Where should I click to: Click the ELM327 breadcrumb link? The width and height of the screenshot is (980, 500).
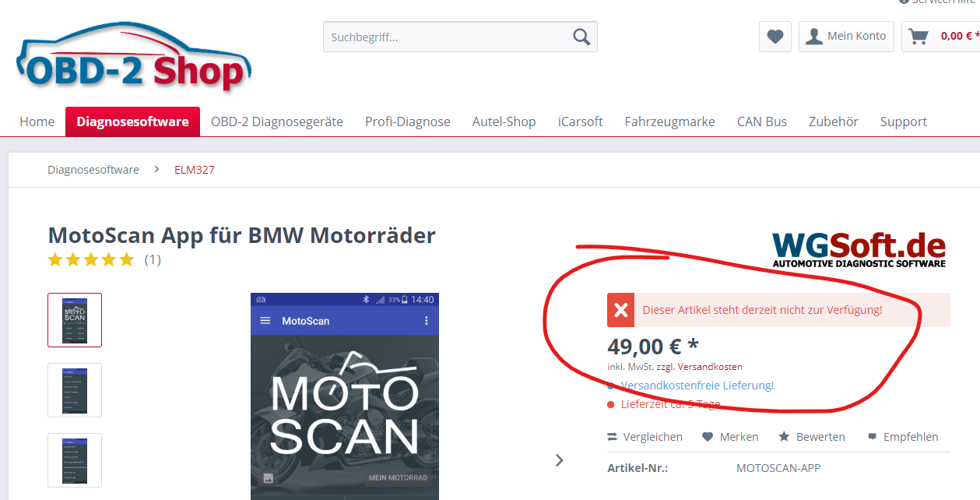tap(195, 170)
